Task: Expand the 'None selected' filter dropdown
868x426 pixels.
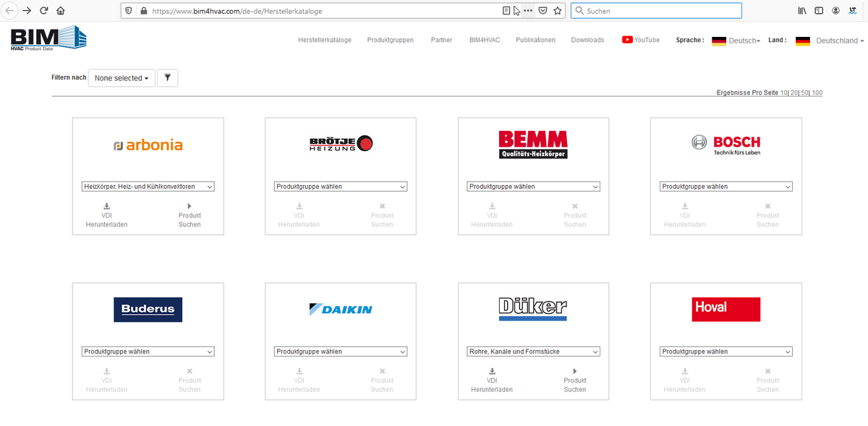Action: click(x=122, y=78)
